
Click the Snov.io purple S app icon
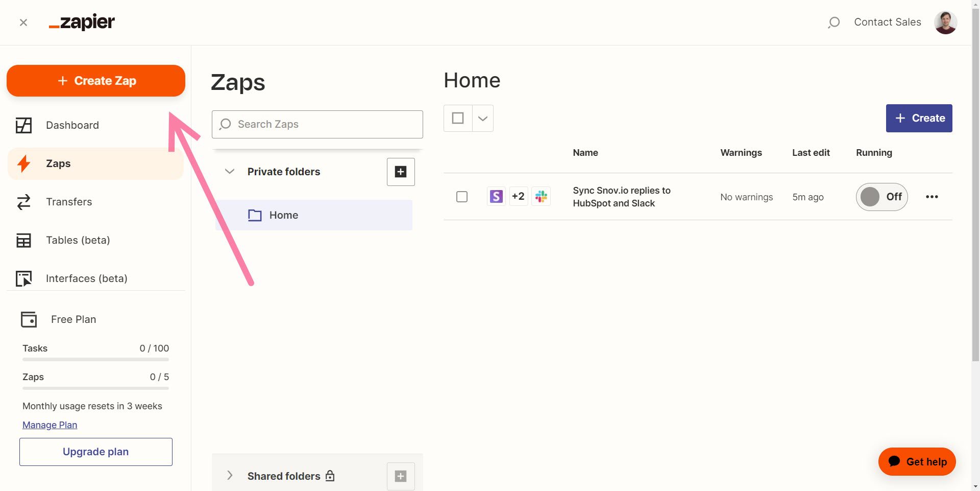pyautogui.click(x=496, y=197)
